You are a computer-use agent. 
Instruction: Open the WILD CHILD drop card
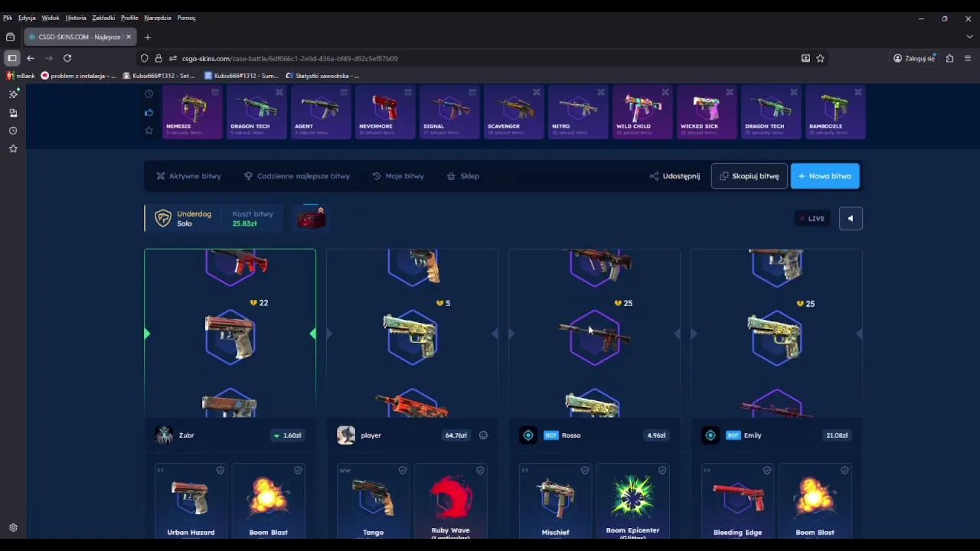[642, 112]
